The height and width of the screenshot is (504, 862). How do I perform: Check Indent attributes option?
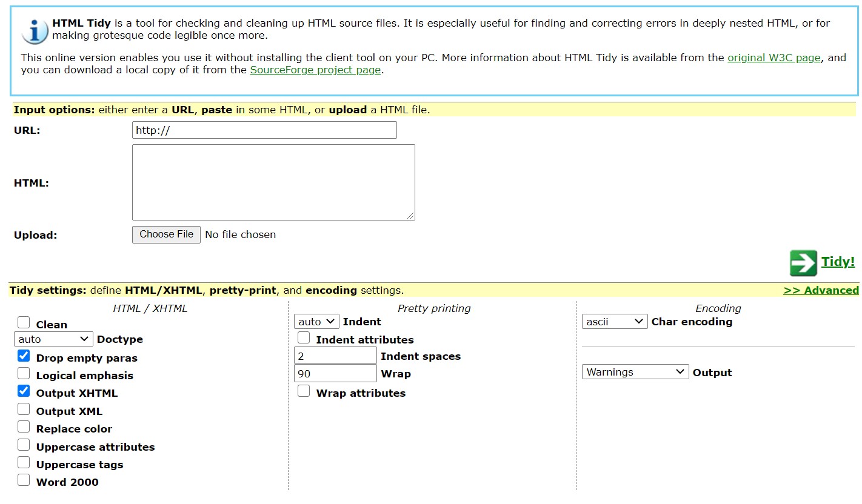pyautogui.click(x=304, y=339)
